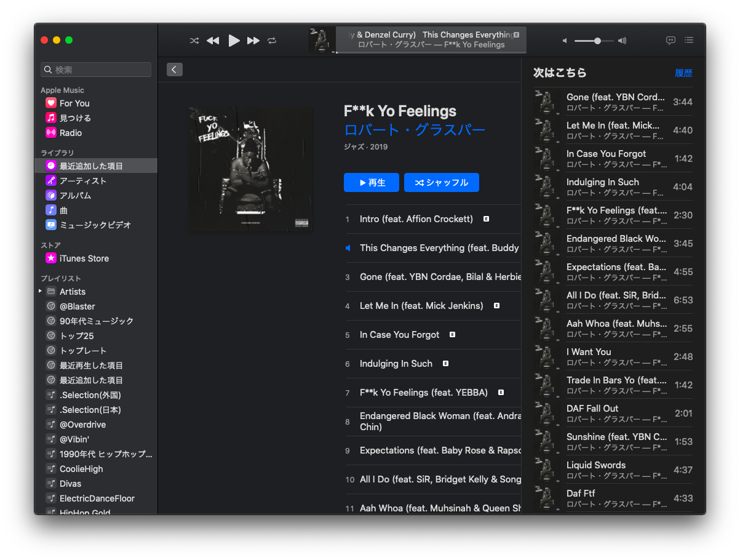740x560 pixels.
Task: Open iTunes Store
Action: pyautogui.click(x=96, y=258)
